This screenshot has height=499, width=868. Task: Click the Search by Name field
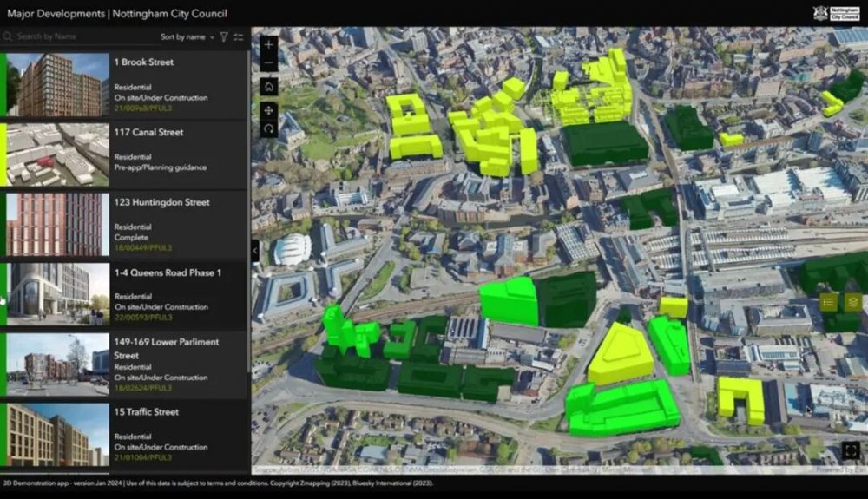[83, 36]
